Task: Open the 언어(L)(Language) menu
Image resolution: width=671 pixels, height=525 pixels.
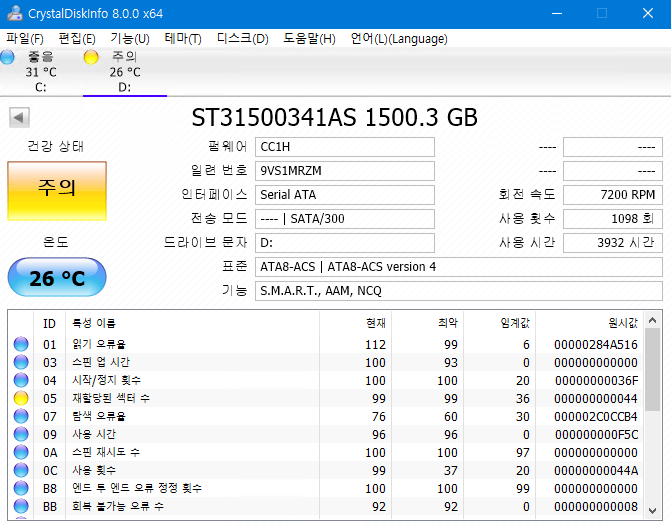Action: (399, 39)
